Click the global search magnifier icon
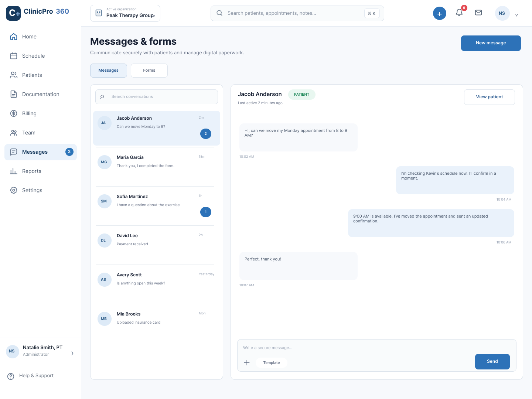The width and height of the screenshot is (532, 399). (x=219, y=13)
